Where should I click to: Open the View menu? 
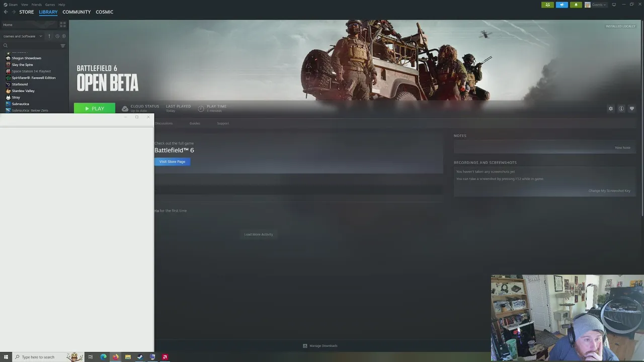tap(25, 5)
